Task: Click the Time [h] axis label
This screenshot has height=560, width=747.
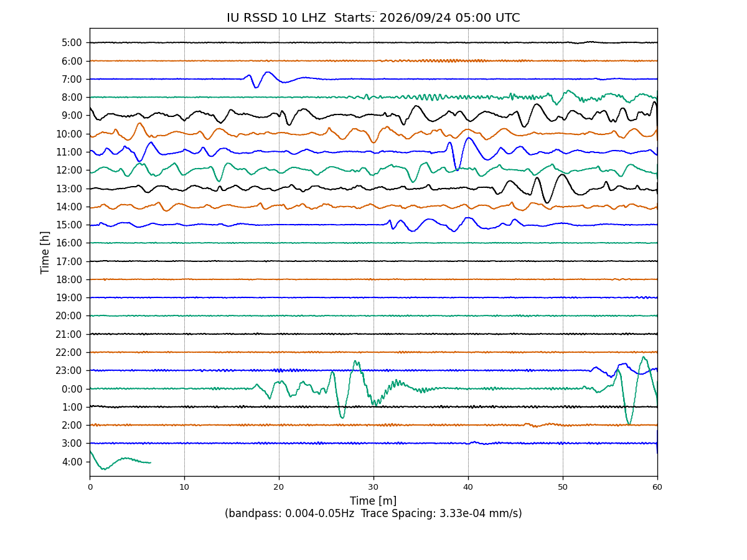Action: pyautogui.click(x=45, y=252)
